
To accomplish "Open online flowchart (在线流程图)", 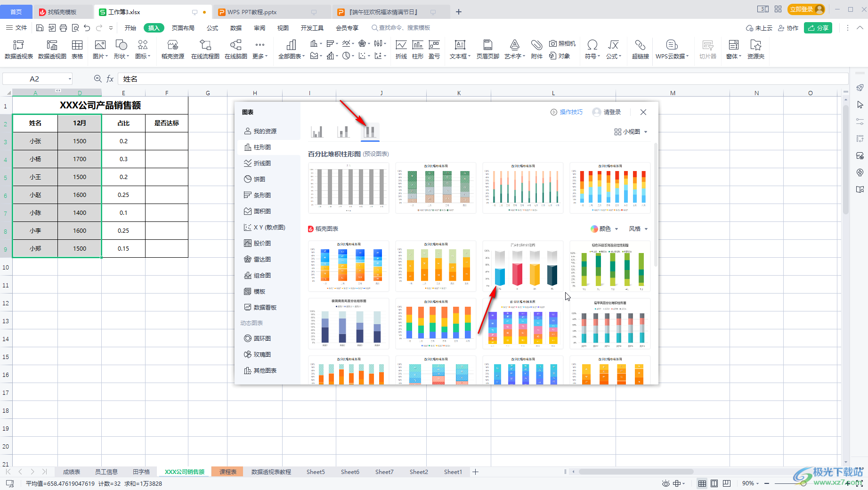I will point(205,49).
